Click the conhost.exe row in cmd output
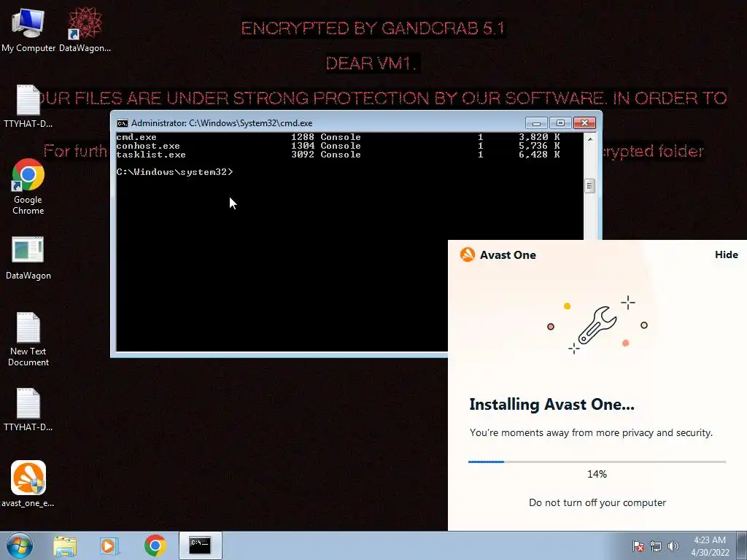 pyautogui.click(x=338, y=146)
